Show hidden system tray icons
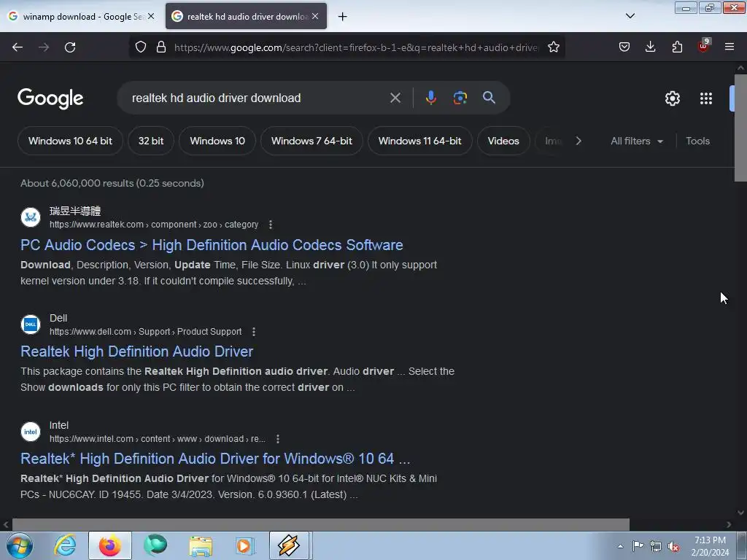Viewport: 747px width, 560px height. (x=620, y=547)
